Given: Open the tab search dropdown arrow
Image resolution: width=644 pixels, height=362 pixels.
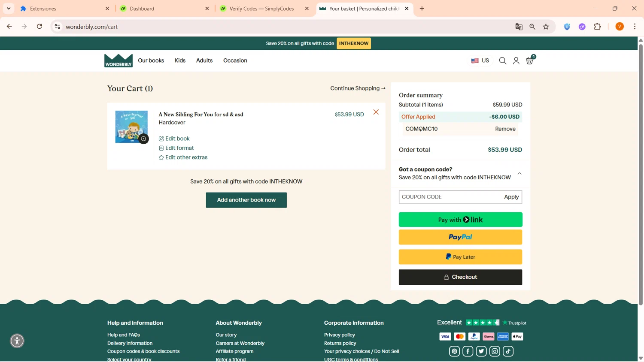Looking at the screenshot, I should (x=9, y=9).
